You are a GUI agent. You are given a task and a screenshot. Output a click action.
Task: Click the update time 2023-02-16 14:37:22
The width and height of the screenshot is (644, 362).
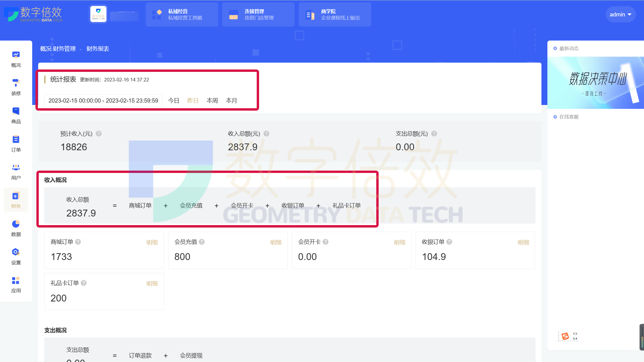point(126,80)
